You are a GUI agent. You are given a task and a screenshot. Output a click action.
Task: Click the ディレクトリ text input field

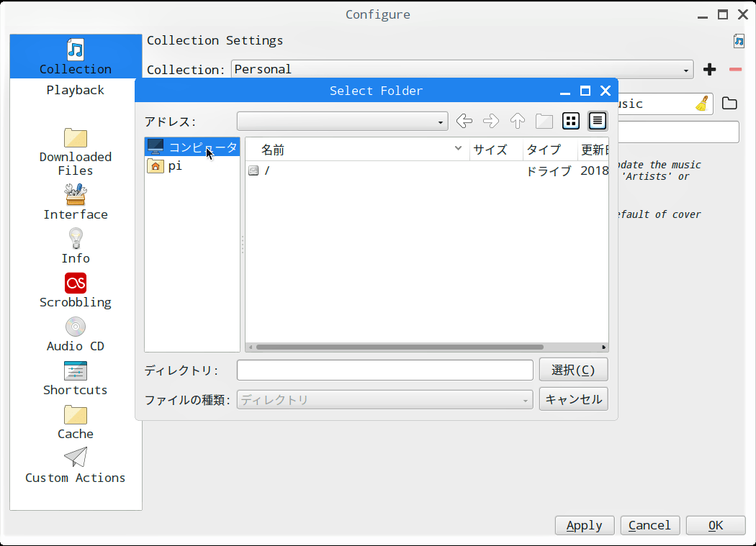384,370
